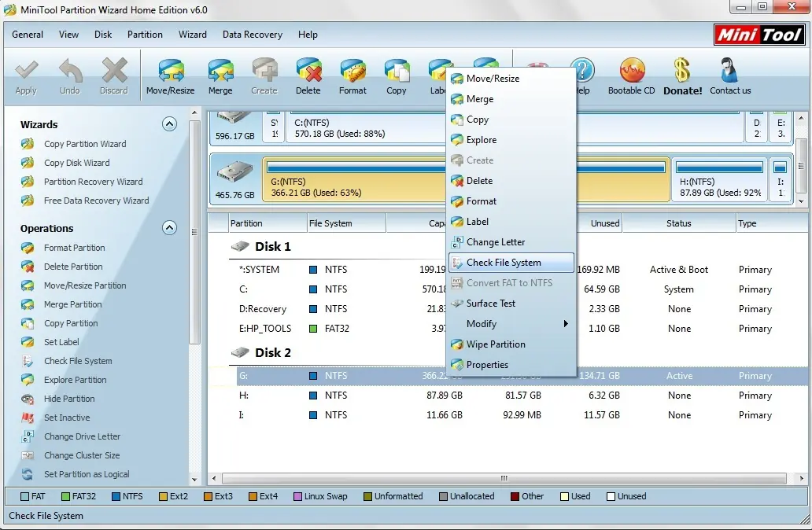Select Move/Resize in context menu

(511, 79)
